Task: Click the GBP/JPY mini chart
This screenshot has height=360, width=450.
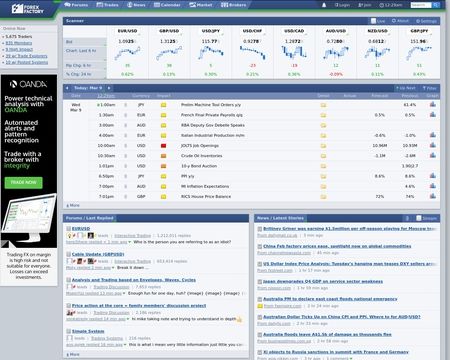Action: pyautogui.click(x=419, y=53)
